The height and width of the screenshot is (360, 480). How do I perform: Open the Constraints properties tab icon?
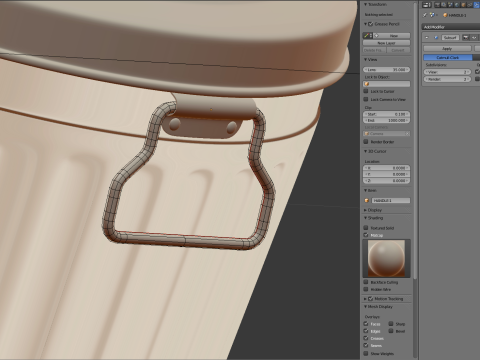pyautogui.click(x=470, y=5)
